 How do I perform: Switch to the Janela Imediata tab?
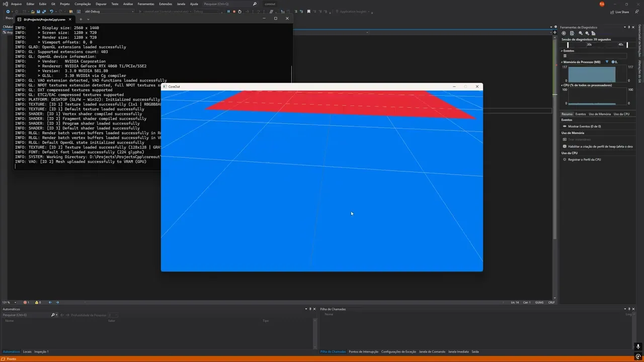(458, 351)
